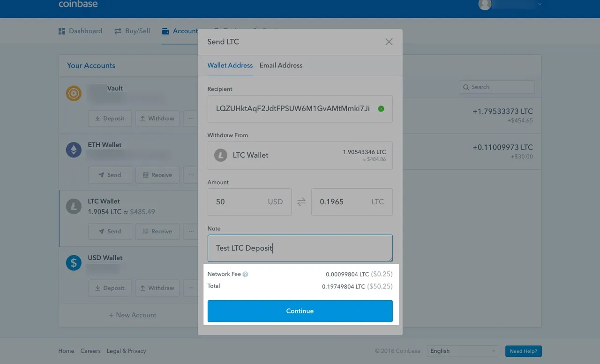Edit the Recipient address field
600x364 pixels.
coord(300,109)
